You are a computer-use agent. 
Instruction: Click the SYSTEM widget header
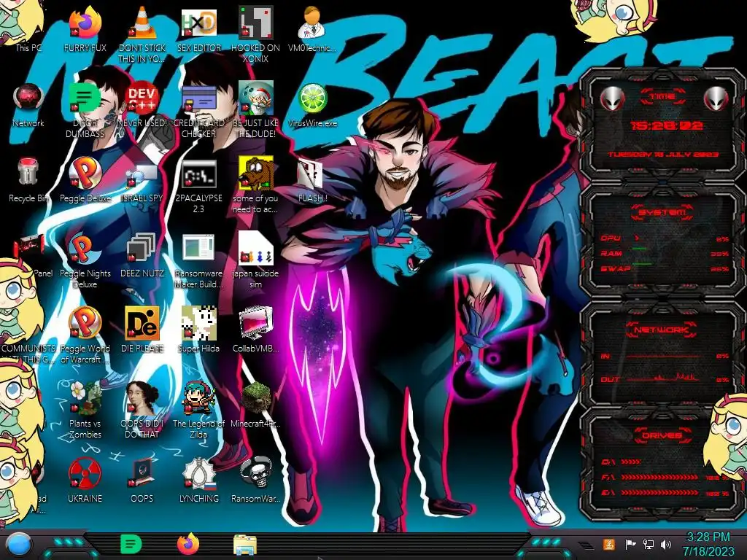click(662, 212)
